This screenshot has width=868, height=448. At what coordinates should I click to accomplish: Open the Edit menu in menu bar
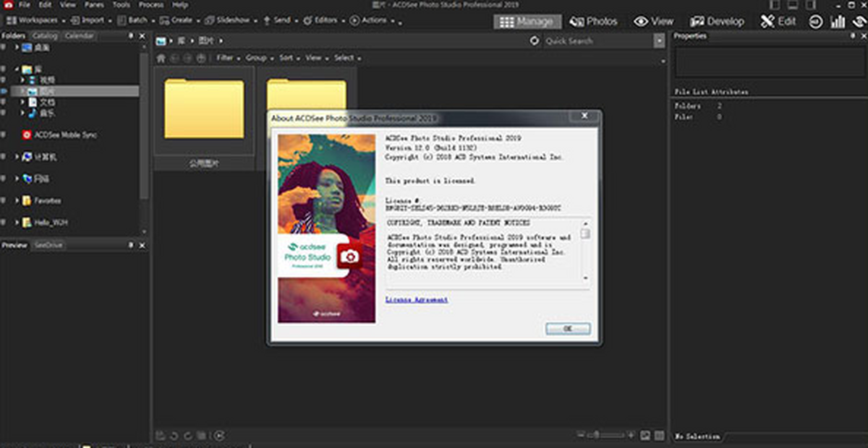tap(46, 5)
